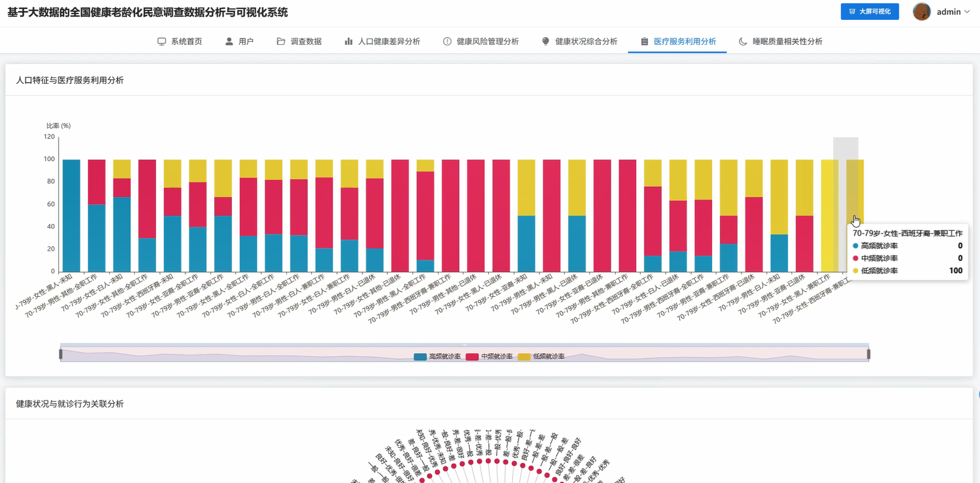Hide the 低频就诊率 legend series
Screen dimensions: 980x483
(541, 356)
